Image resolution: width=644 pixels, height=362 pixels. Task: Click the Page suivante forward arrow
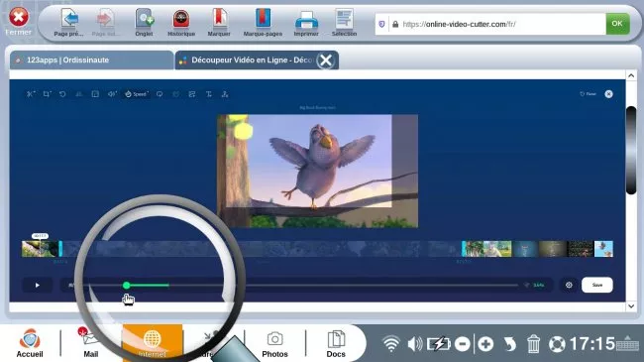pyautogui.click(x=105, y=23)
